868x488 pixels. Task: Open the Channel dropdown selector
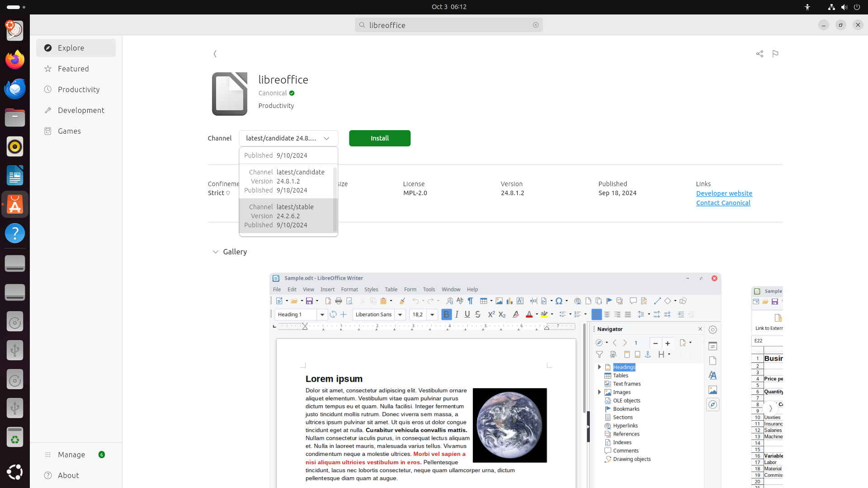(x=288, y=138)
